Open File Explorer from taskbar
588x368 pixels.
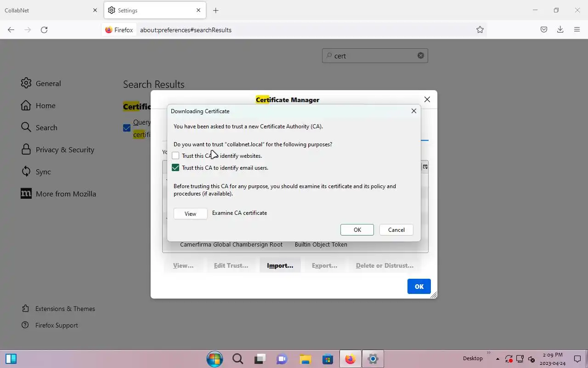click(x=305, y=359)
